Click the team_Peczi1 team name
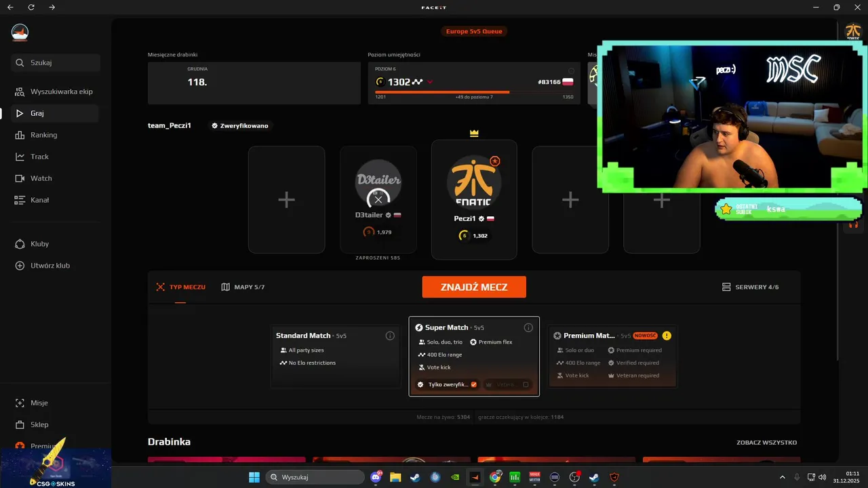Viewport: 868px width, 488px height. tap(170, 126)
